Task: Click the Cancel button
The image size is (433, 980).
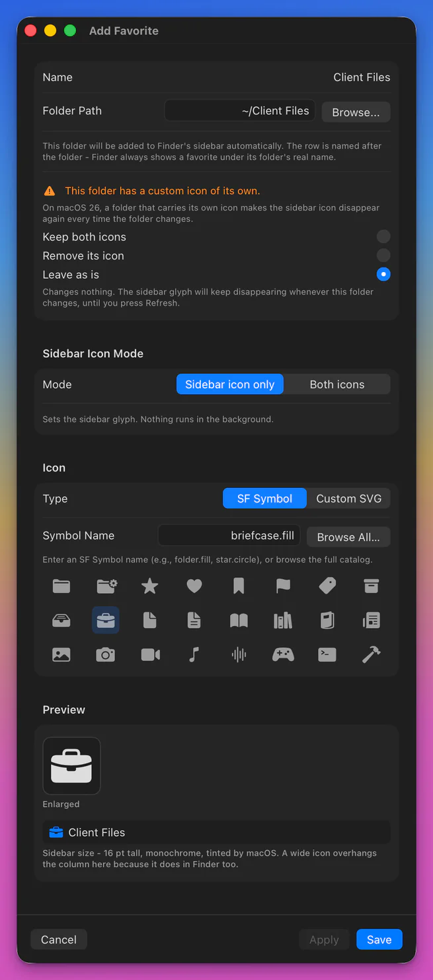Action: [x=59, y=939]
